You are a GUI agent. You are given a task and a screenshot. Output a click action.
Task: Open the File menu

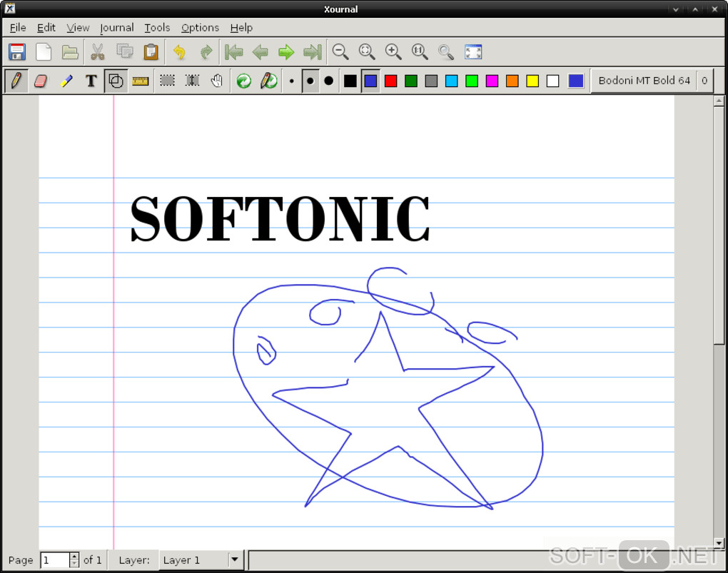pyautogui.click(x=18, y=28)
